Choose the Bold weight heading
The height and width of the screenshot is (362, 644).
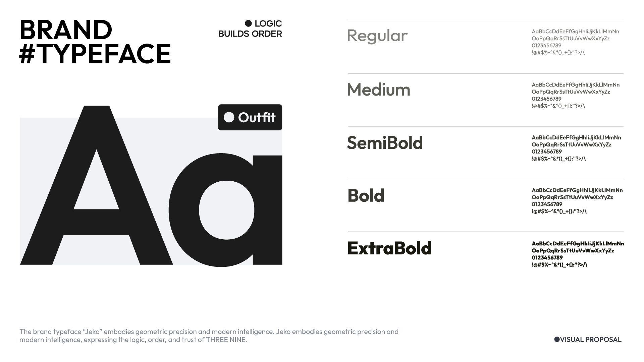366,195
